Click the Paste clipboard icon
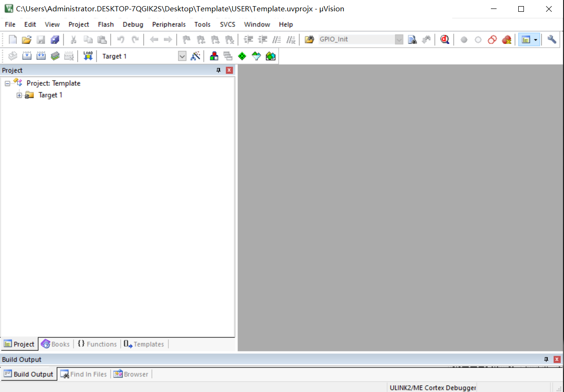Screen dimensions: 564x392 [102, 40]
